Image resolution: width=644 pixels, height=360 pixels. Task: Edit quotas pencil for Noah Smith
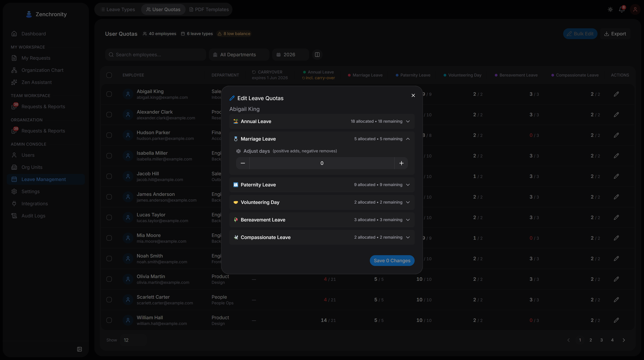(x=616, y=258)
